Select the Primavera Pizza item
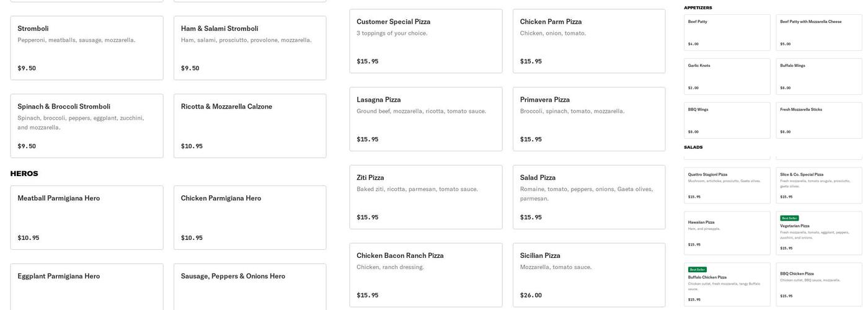The height and width of the screenshot is (310, 868). coord(589,119)
